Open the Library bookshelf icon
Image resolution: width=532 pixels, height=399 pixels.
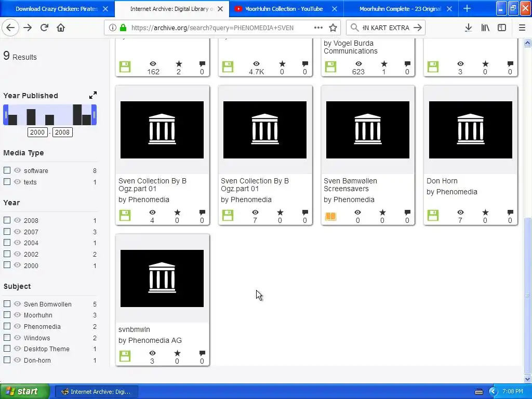point(485,28)
